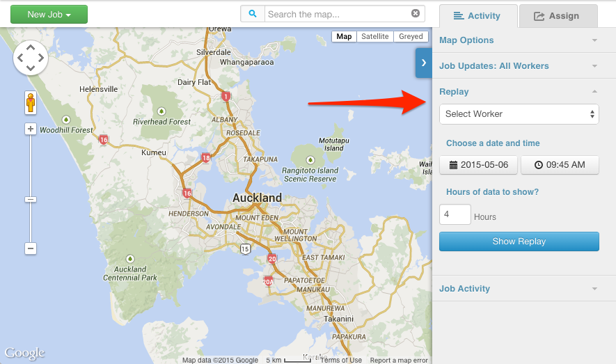This screenshot has height=364, width=616.
Task: Click the Whangaparaoa map label
Action: (246, 62)
